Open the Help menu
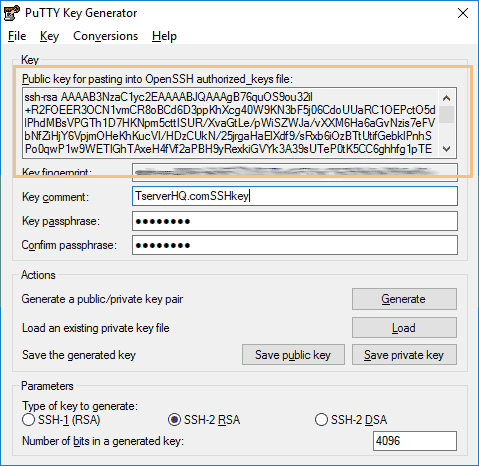The width and height of the screenshot is (479, 466). [164, 36]
